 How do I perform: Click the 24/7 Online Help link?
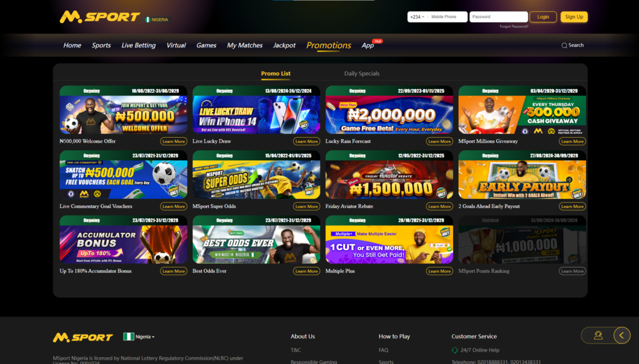coord(480,350)
